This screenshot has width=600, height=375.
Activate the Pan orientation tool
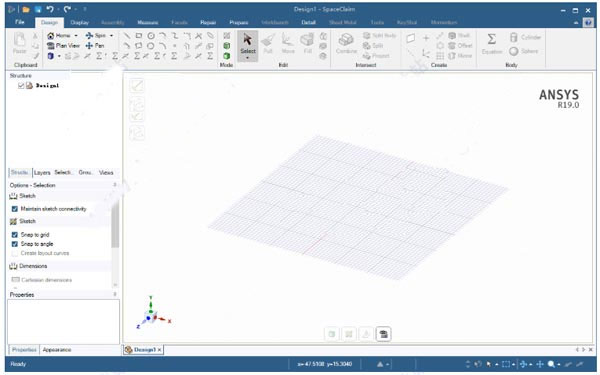[x=95, y=46]
